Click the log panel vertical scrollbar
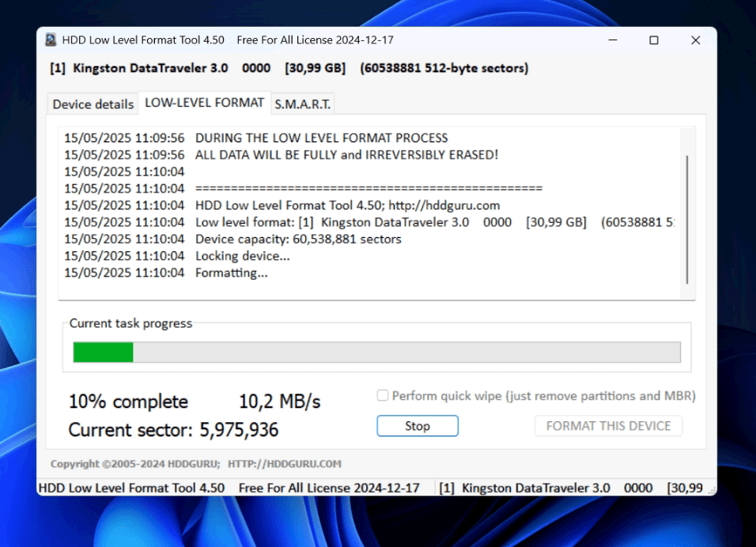Viewport: 756px width, 547px height. 686,219
